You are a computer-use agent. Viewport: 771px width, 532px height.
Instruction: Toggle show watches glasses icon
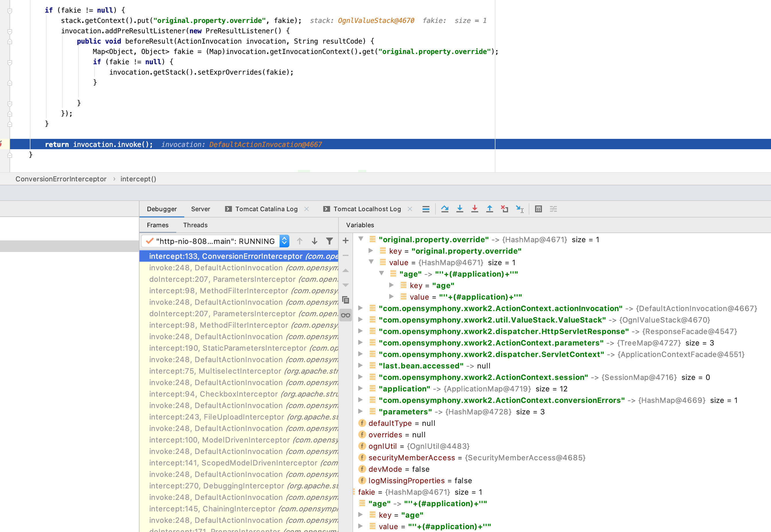pos(346,315)
